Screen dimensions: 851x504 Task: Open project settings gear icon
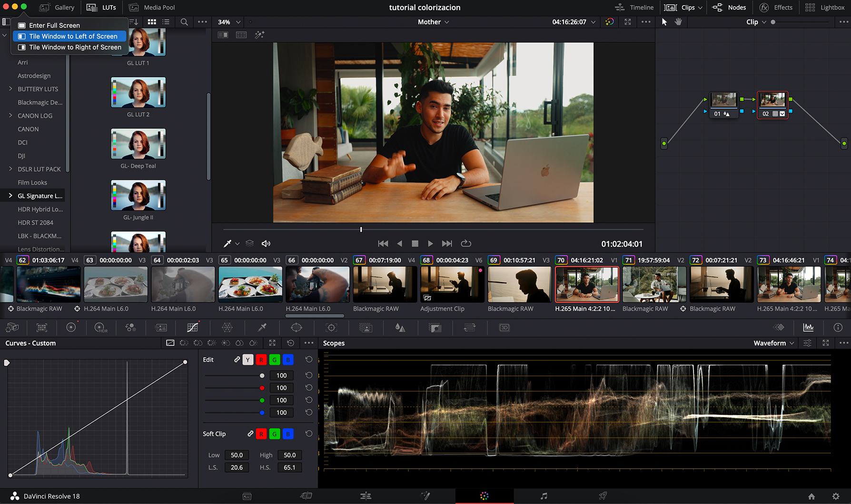tap(836, 496)
